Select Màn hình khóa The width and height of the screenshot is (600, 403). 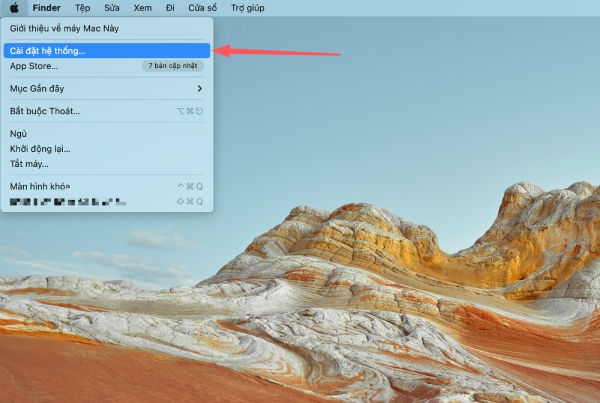coord(107,186)
